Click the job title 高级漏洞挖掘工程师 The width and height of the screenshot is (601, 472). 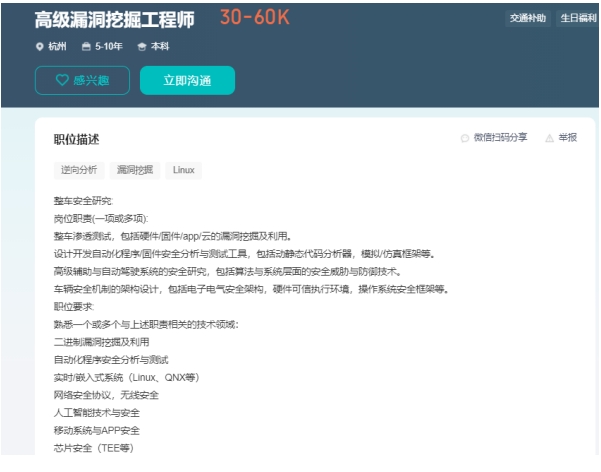click(115, 20)
